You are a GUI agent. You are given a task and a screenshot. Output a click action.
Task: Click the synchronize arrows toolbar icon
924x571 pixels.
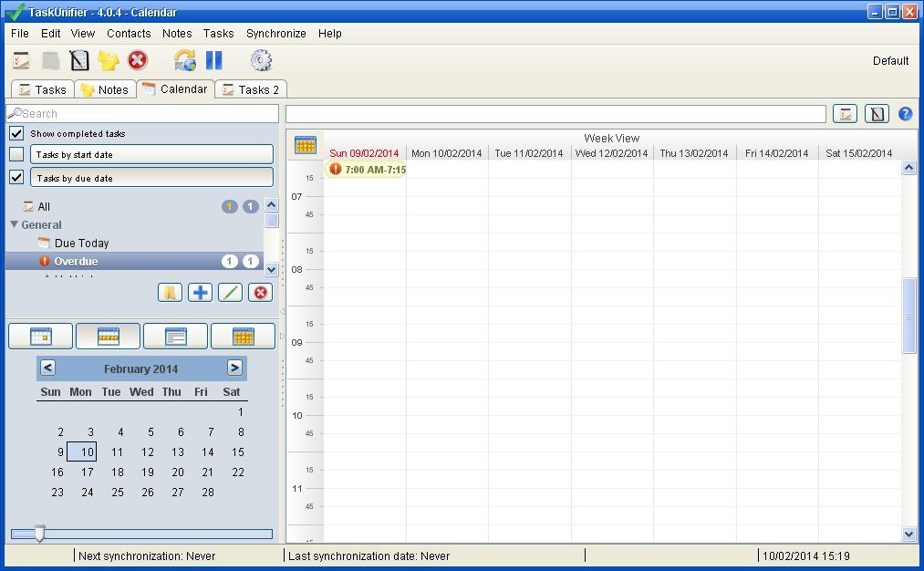(x=184, y=60)
